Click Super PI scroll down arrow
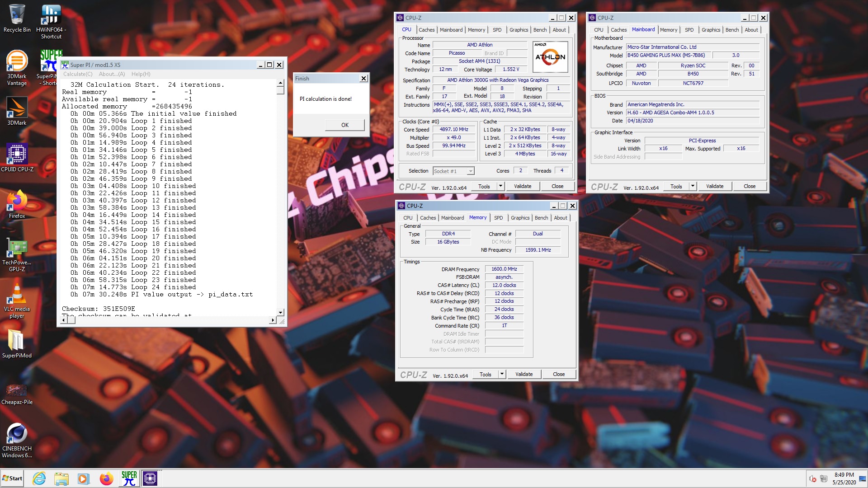This screenshot has width=868, height=488. [x=280, y=312]
